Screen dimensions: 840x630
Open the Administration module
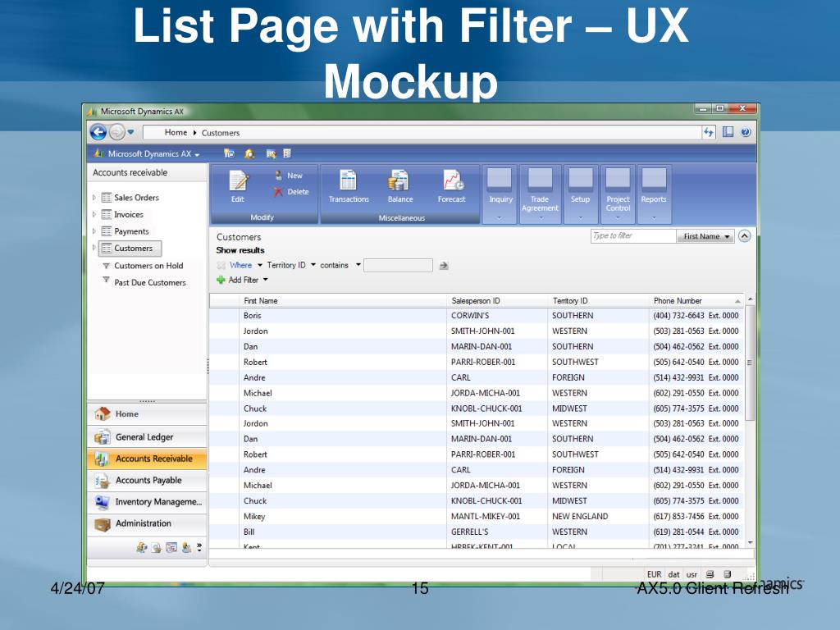coord(147,523)
